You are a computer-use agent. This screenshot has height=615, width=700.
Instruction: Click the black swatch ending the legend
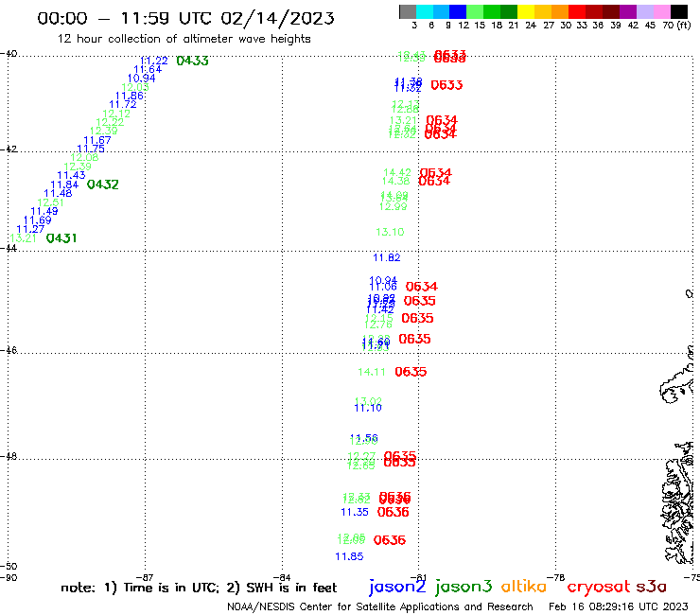tap(678, 11)
